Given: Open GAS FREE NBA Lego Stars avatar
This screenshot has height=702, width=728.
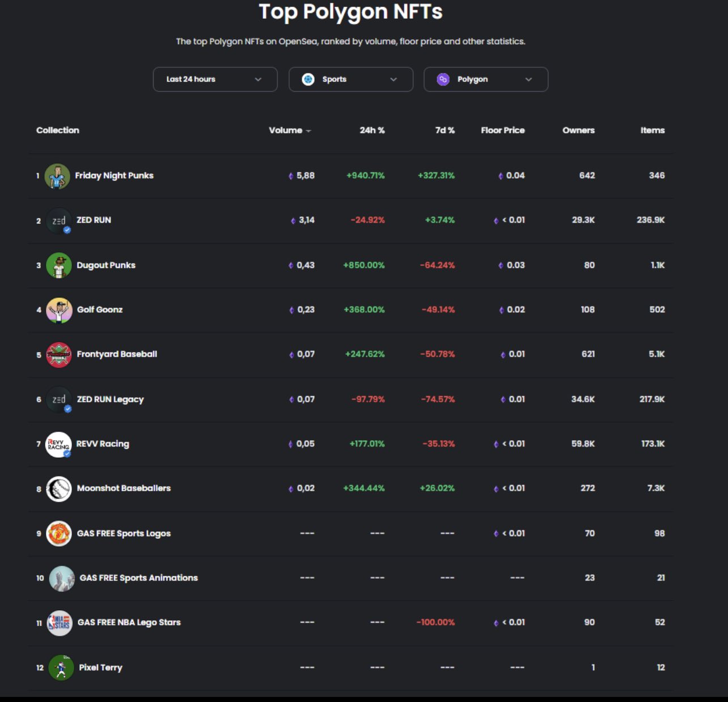Looking at the screenshot, I should [x=59, y=623].
